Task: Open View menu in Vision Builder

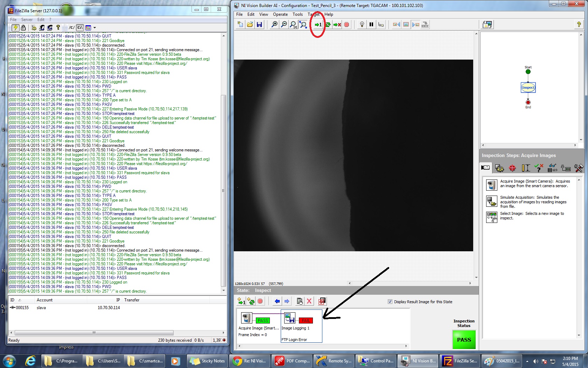Action: 264,14
